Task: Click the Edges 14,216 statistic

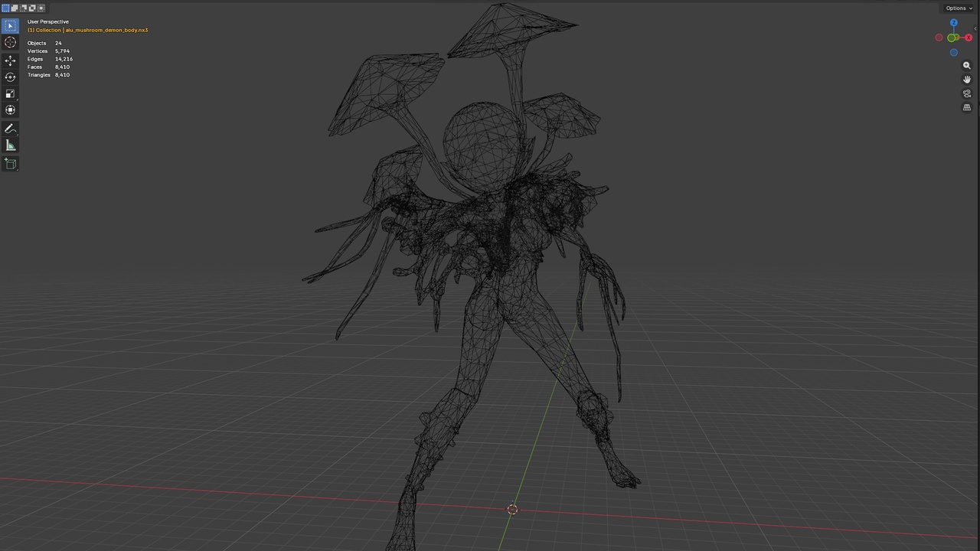Action: coord(50,59)
